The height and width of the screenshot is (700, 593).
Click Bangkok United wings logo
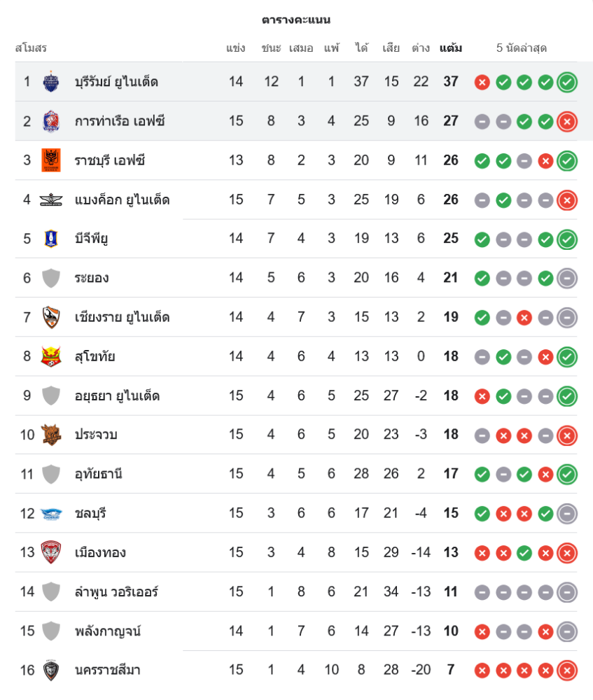(51, 199)
